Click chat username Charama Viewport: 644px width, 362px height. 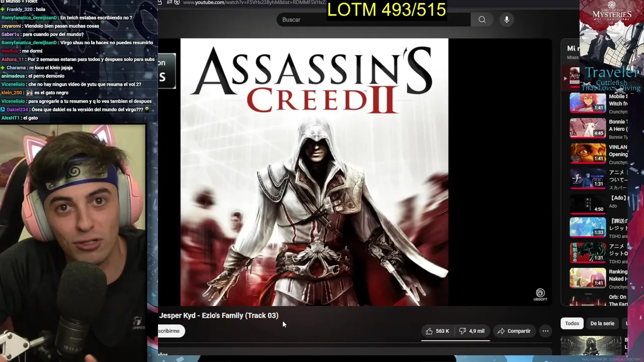(x=16, y=68)
